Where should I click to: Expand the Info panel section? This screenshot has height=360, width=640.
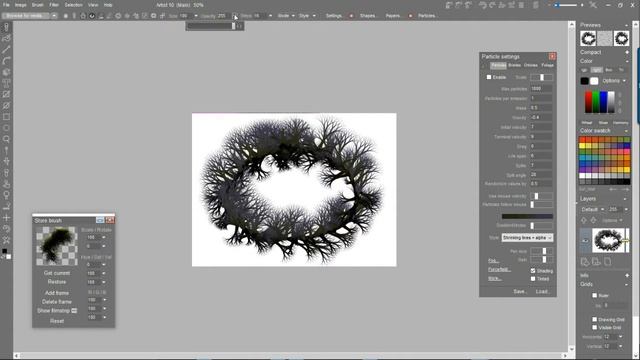pos(627,276)
